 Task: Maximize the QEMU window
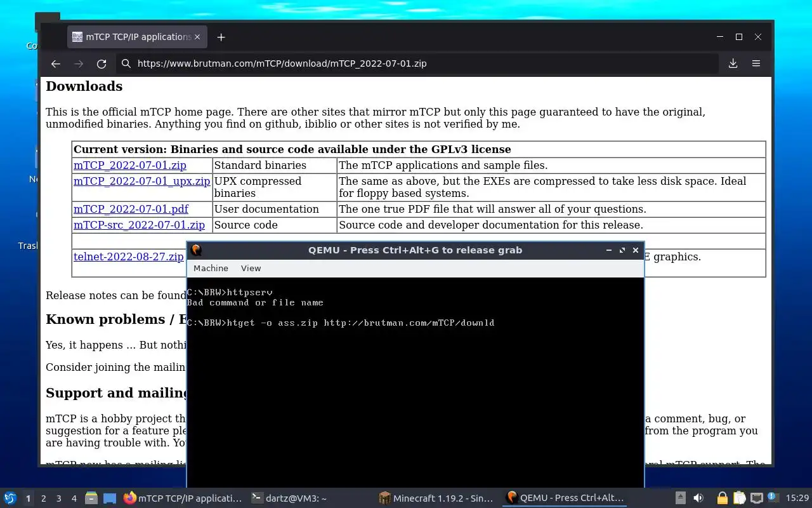(x=622, y=250)
